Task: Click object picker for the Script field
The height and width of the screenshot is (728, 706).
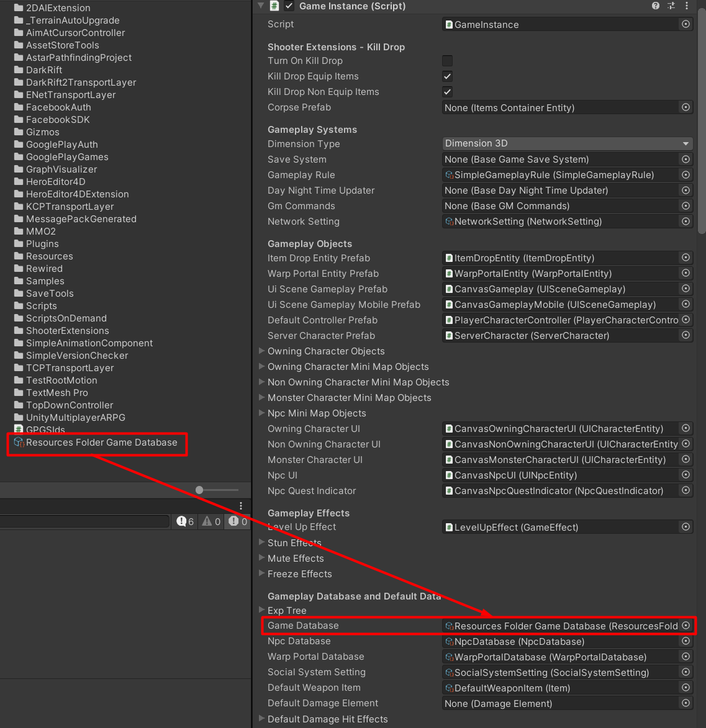Action: point(686,24)
